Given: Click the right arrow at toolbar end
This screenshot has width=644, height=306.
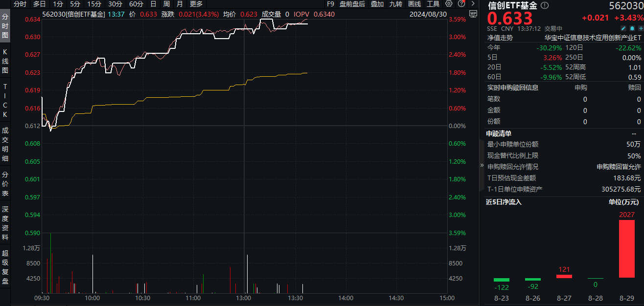Looking at the screenshot, I should point(472,4).
